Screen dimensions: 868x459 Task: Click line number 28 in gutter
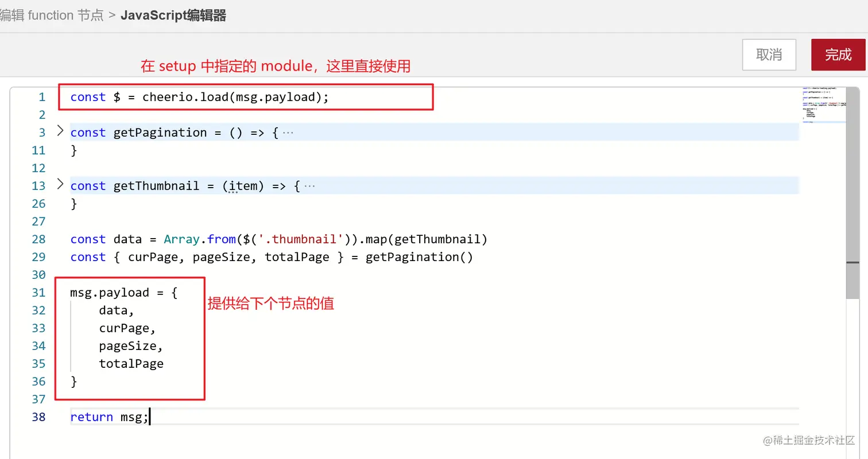(38, 239)
